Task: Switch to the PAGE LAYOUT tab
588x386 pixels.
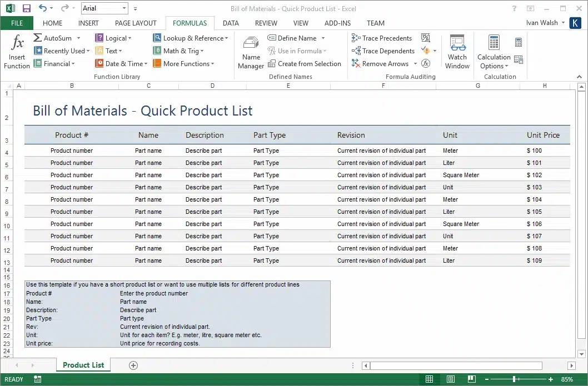Action: pyautogui.click(x=136, y=23)
